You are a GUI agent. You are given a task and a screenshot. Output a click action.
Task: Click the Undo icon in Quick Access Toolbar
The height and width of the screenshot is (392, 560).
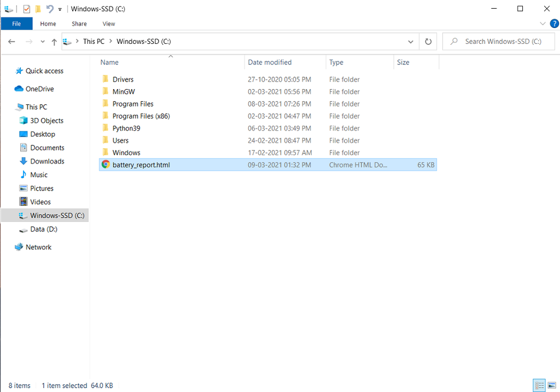[x=49, y=8]
